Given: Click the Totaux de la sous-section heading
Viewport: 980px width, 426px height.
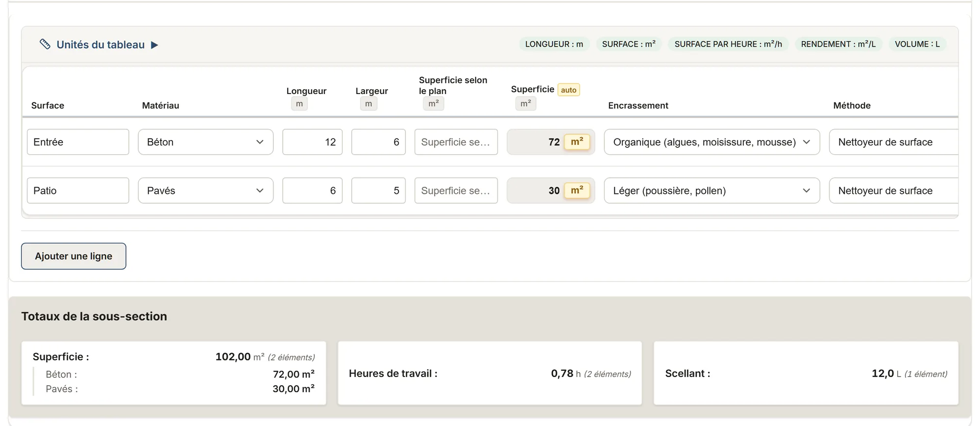Looking at the screenshot, I should point(94,316).
